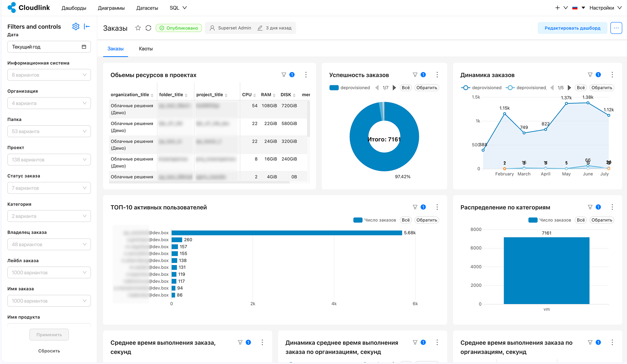The height and width of the screenshot is (364, 627).
Task: Click Редактировать дашборд button
Action: [x=573, y=28]
